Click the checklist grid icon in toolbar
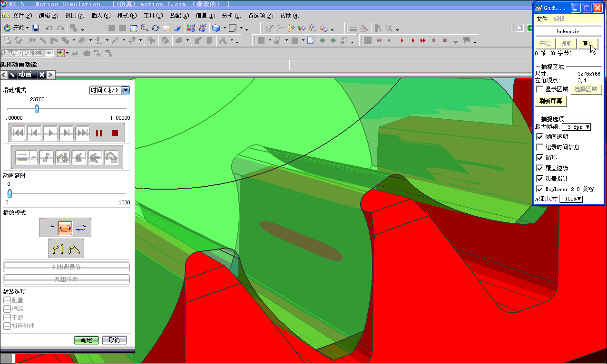 [x=311, y=40]
